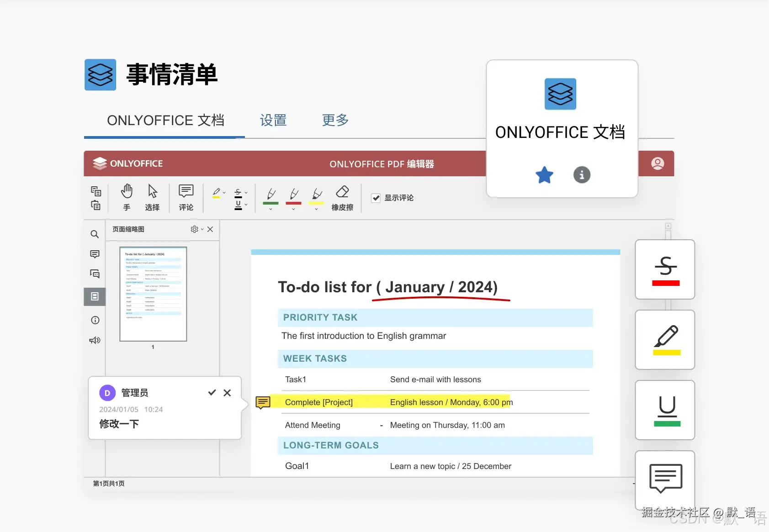Click the blue star favorite icon
The width and height of the screenshot is (769, 532).
tap(544, 175)
